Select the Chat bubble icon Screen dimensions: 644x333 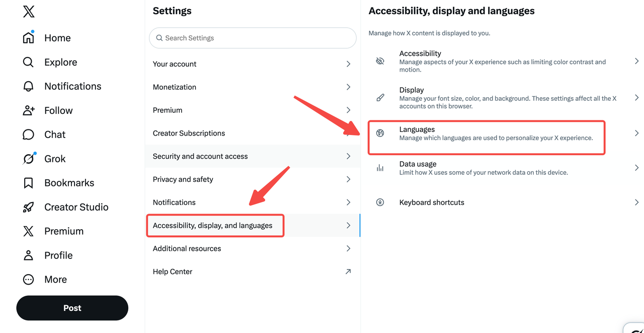pos(29,135)
